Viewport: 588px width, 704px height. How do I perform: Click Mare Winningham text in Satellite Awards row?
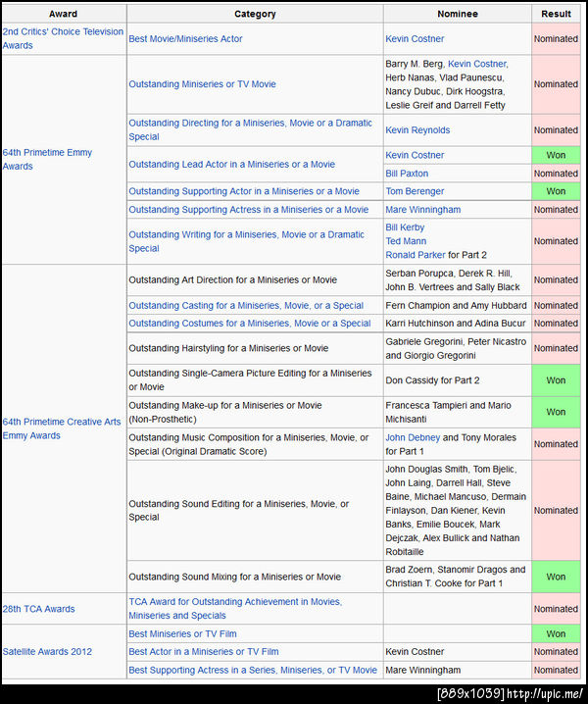(x=422, y=671)
